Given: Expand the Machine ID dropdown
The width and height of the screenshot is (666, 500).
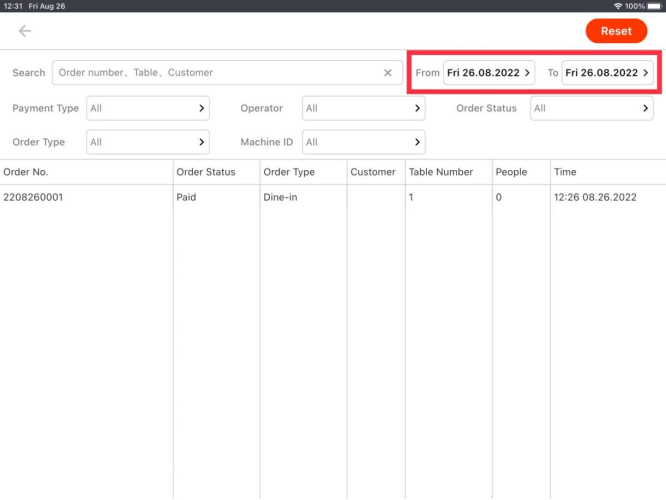Looking at the screenshot, I should (364, 142).
